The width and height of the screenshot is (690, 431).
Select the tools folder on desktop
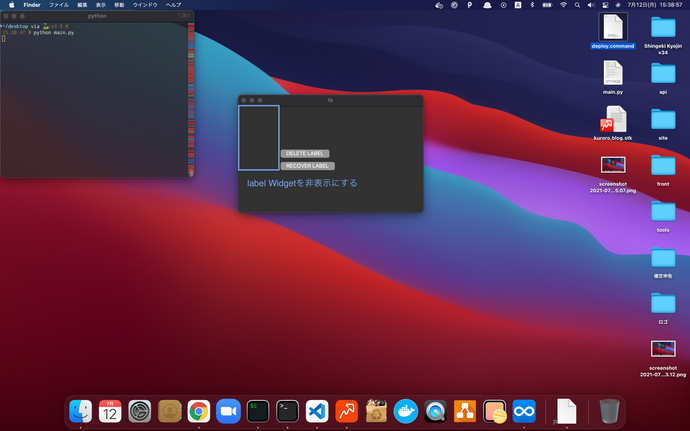point(663,215)
